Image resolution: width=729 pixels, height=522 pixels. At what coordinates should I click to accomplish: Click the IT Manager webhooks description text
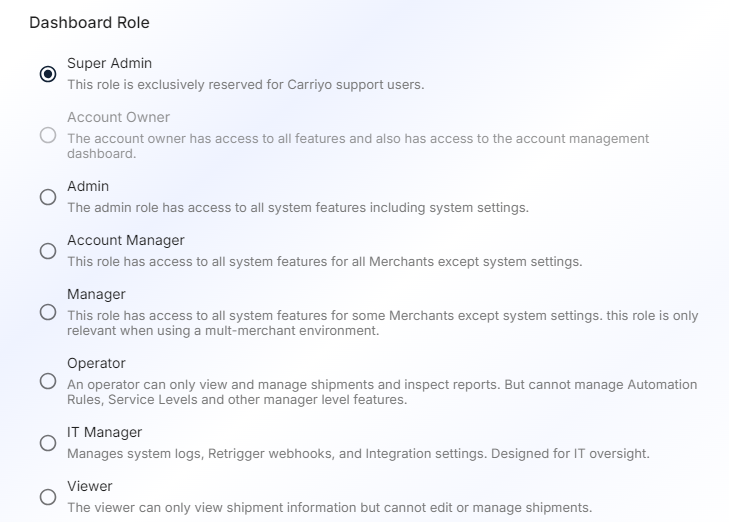358,454
